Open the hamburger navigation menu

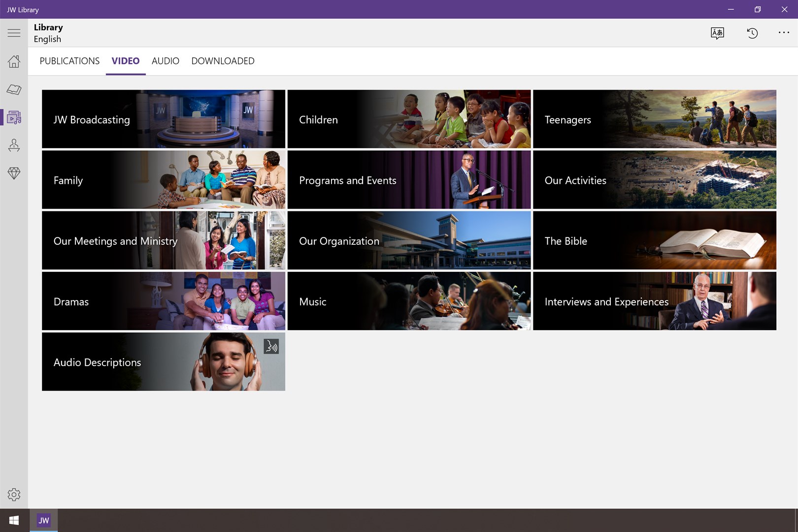(14, 33)
